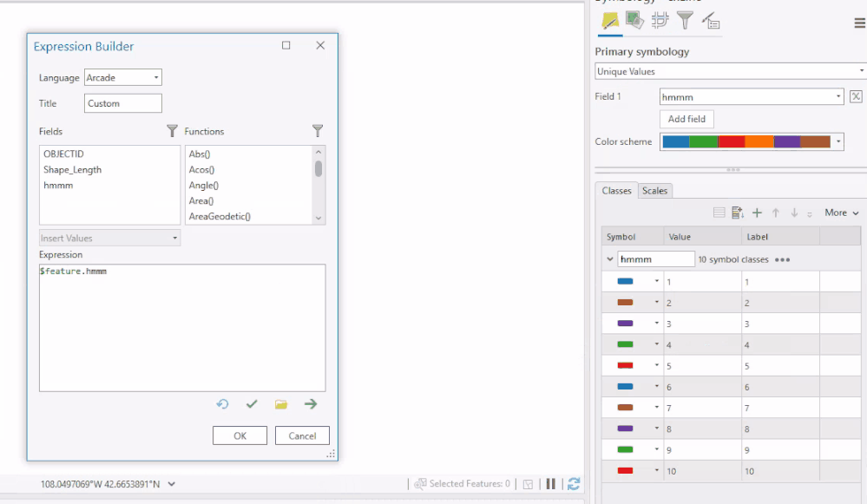Click Cancel in Expression Builder
The height and width of the screenshot is (504, 867).
pos(303,435)
